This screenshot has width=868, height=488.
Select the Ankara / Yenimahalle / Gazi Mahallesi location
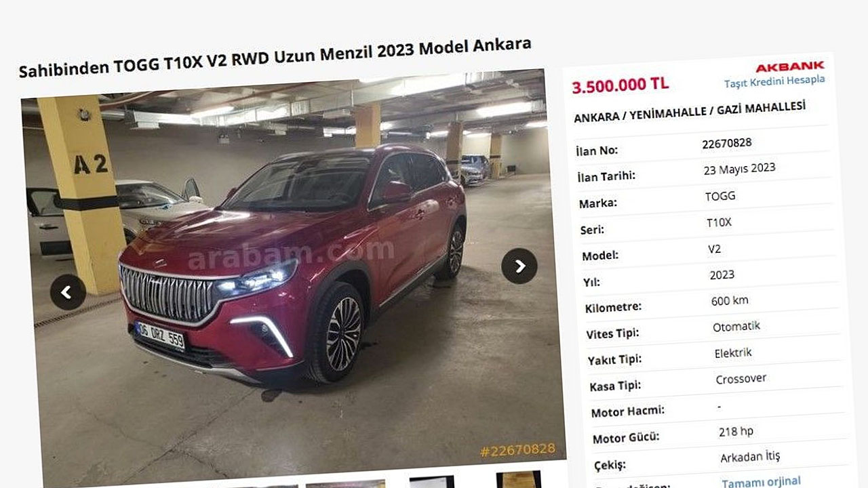[690, 112]
